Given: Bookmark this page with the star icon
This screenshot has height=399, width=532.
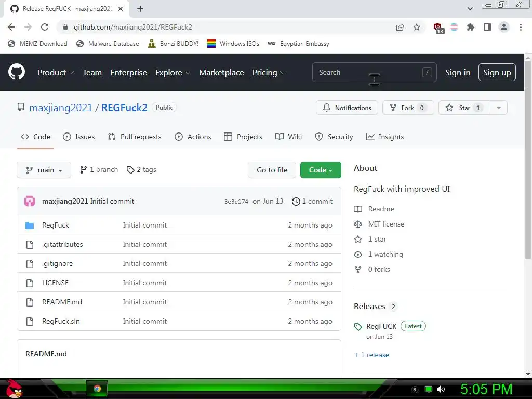Looking at the screenshot, I should [417, 27].
